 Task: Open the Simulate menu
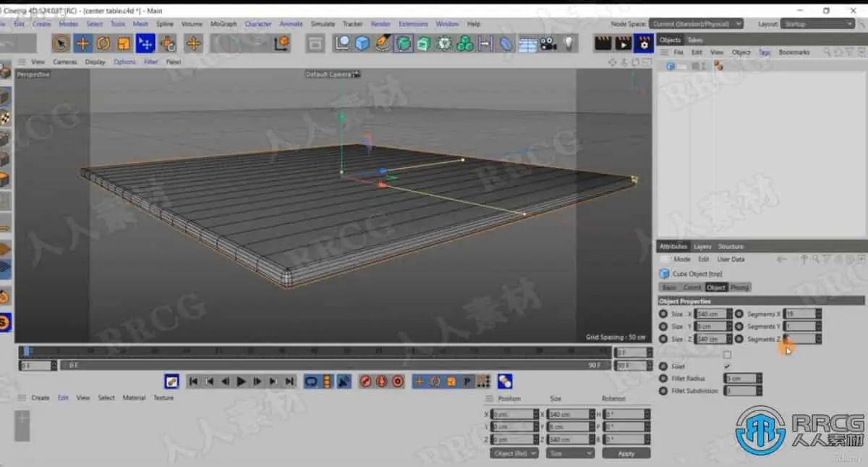pyautogui.click(x=323, y=24)
